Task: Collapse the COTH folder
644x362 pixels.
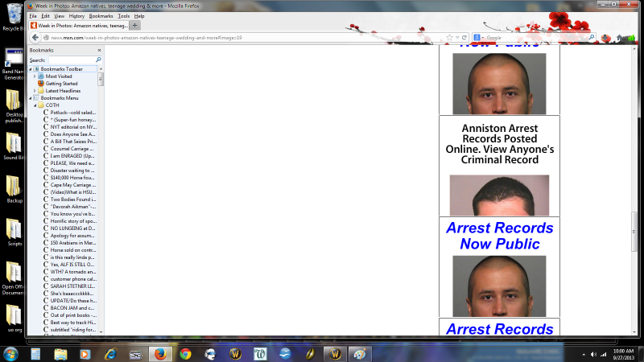Action: click(x=35, y=105)
